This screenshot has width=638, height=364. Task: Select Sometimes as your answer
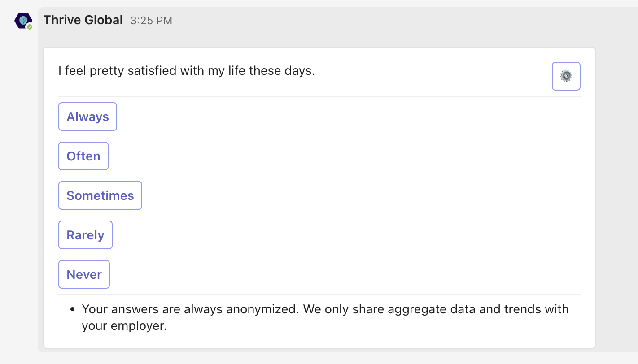pyautogui.click(x=100, y=195)
